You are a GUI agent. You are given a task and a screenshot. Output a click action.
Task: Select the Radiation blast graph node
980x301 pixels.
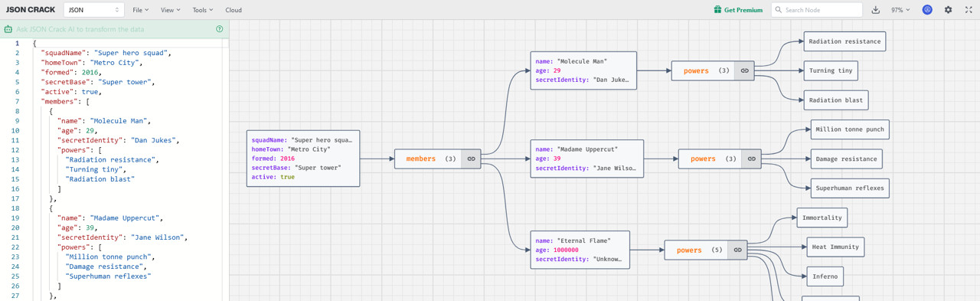(836, 100)
